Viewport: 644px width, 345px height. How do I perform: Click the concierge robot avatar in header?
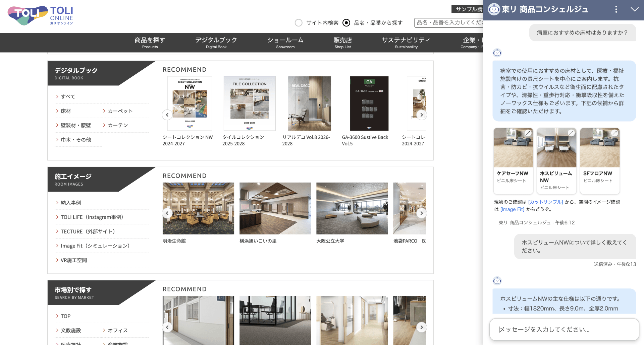[494, 9]
